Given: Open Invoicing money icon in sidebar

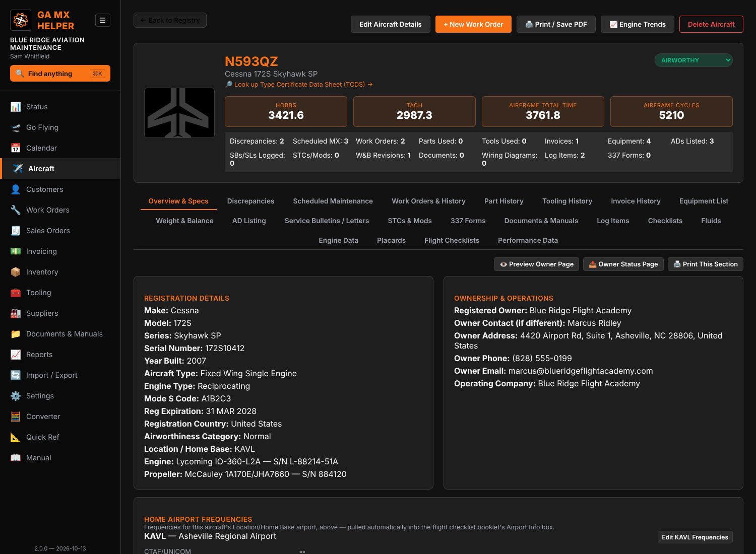Looking at the screenshot, I should pos(16,251).
